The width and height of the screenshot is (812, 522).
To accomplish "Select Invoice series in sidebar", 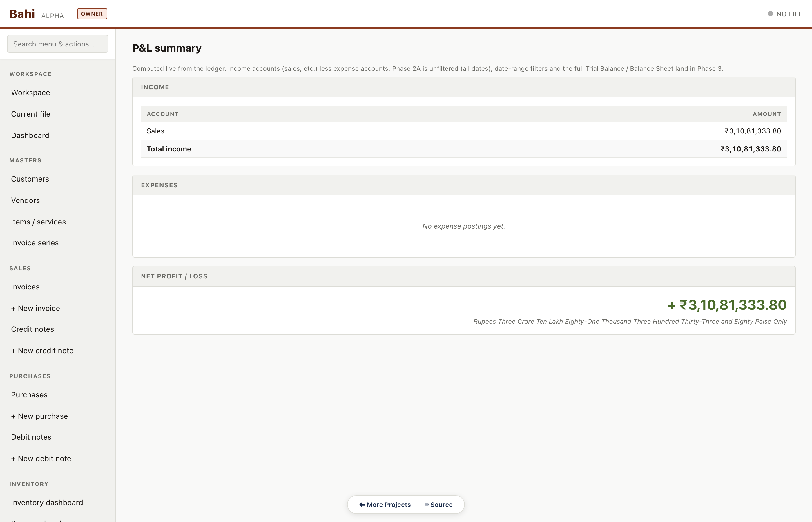I will 35,243.
